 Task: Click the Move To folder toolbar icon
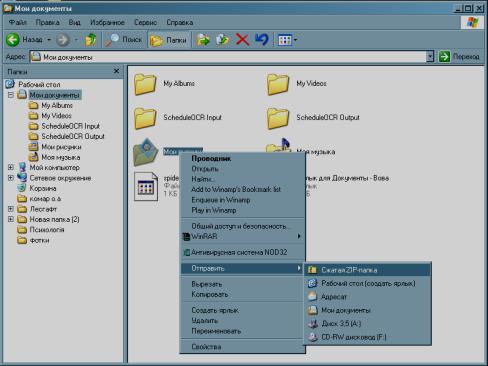(203, 40)
